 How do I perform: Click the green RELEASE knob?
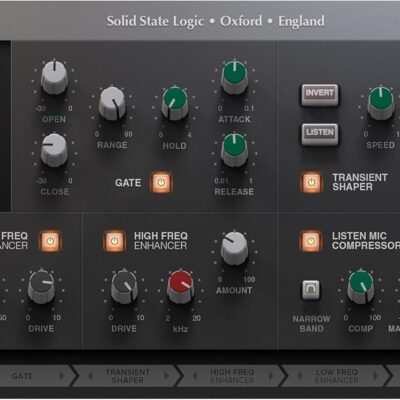pyautogui.click(x=235, y=150)
